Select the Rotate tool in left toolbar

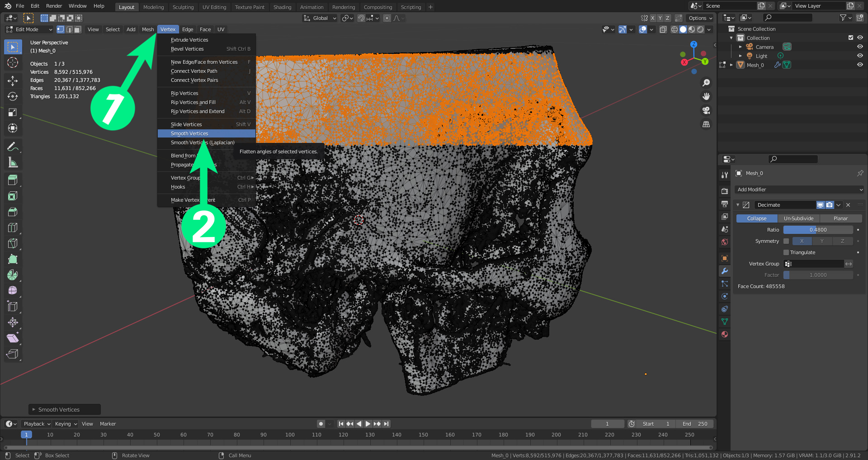point(13,97)
